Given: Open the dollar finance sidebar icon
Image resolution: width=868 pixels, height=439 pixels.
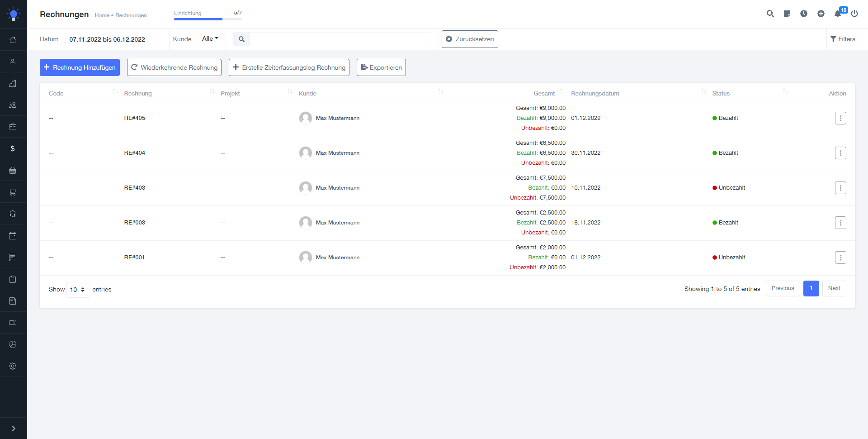Looking at the screenshot, I should coord(13,148).
